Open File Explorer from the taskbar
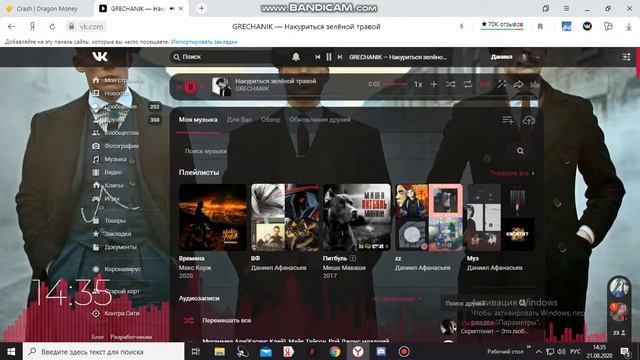The height and width of the screenshot is (360, 640). tap(220, 351)
